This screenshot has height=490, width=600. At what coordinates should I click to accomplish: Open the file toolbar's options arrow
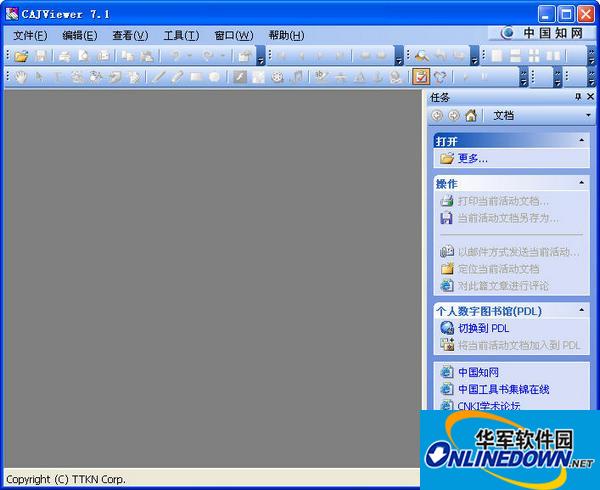click(x=261, y=56)
